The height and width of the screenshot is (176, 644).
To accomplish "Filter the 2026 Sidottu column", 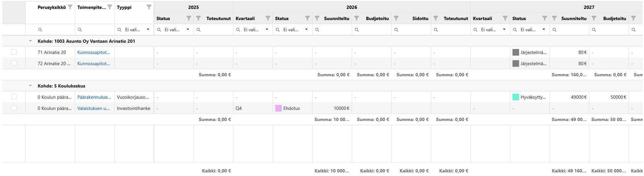I will coord(396,18).
